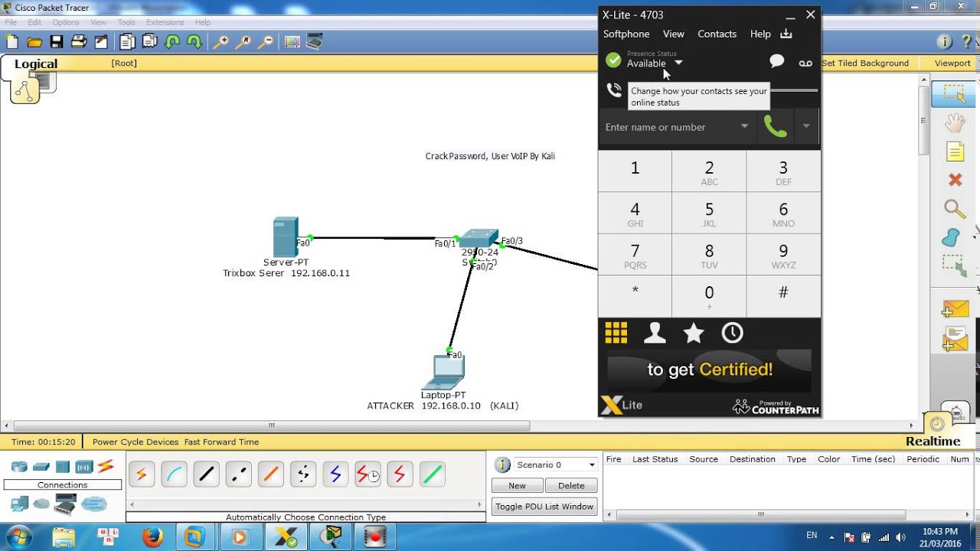Open the Packet Tracer Extensions menu

[165, 22]
